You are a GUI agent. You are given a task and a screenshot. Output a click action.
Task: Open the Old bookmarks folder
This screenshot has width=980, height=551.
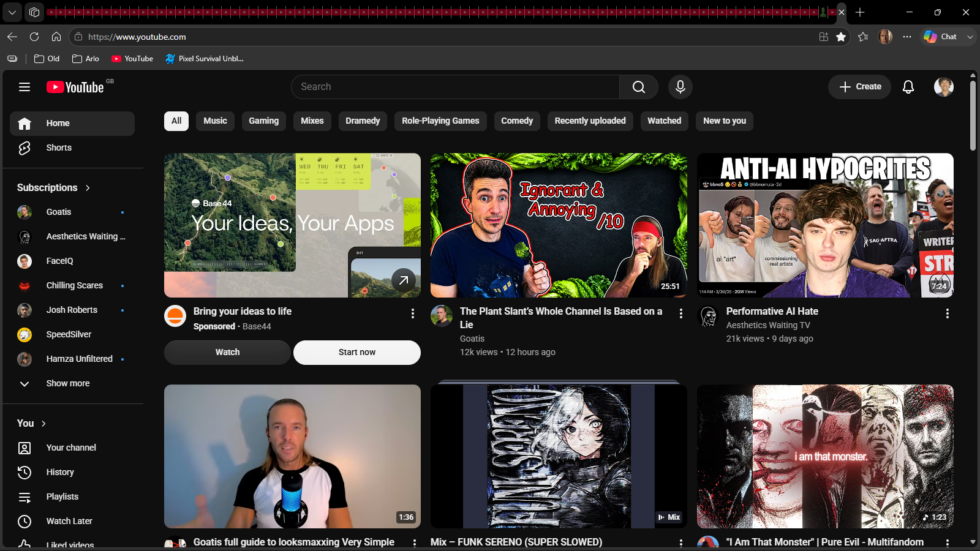(x=47, y=59)
